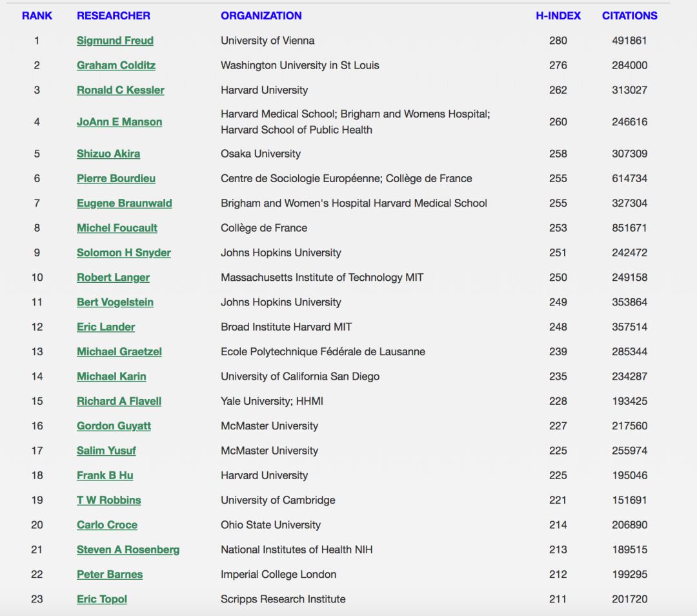Select the 'Yale University; HHMI' cell
This screenshot has width=697, height=616.
pos(272,401)
